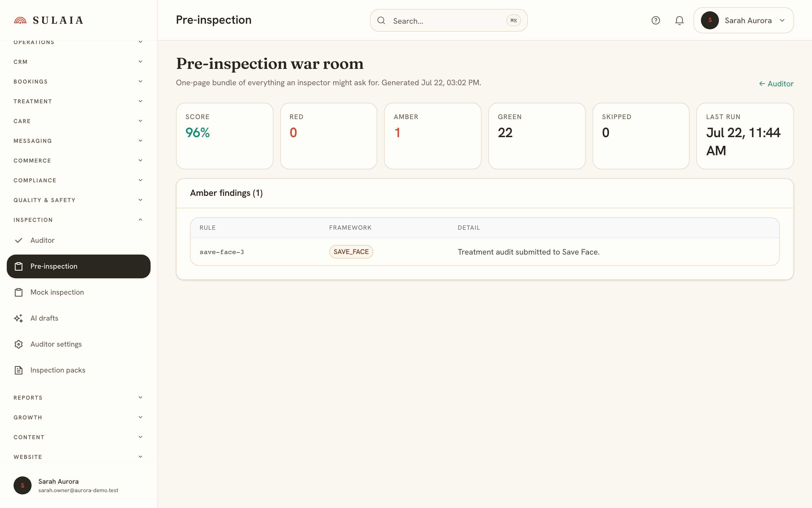Click the Rule column header
The width and height of the screenshot is (812, 508).
coord(208,228)
